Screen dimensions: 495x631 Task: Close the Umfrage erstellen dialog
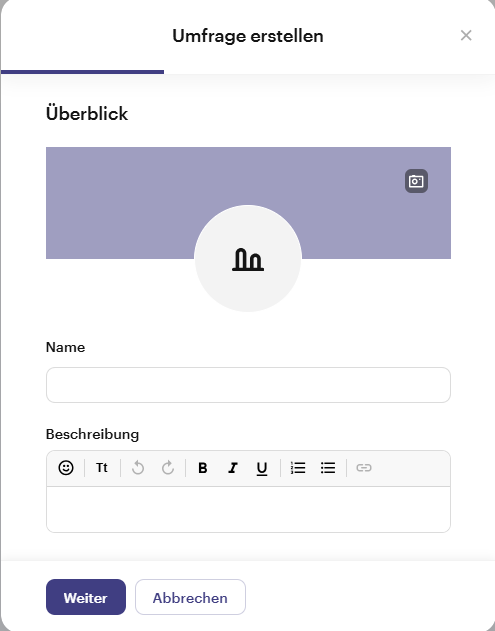466,35
